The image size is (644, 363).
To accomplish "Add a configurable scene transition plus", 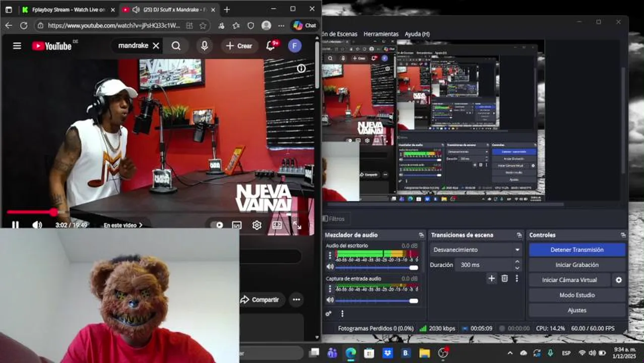I will click(492, 278).
